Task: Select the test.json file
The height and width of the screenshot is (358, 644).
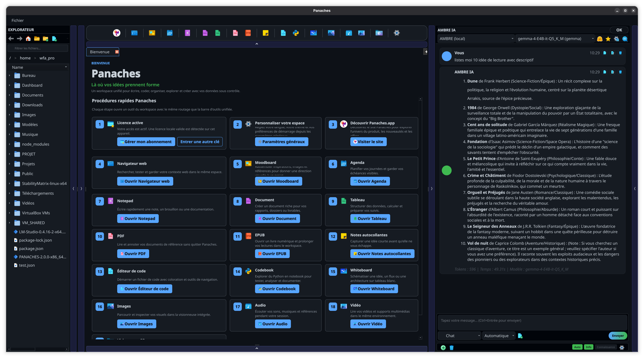Action: pos(27,265)
